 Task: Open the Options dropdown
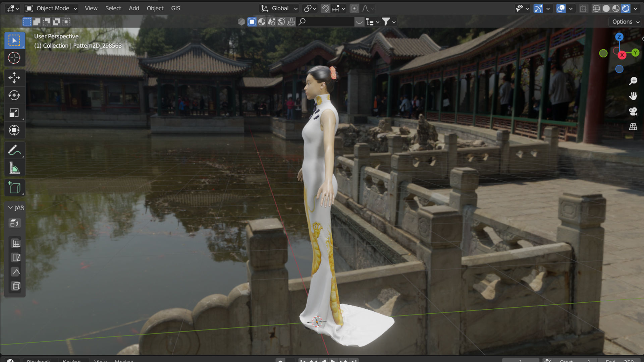626,22
